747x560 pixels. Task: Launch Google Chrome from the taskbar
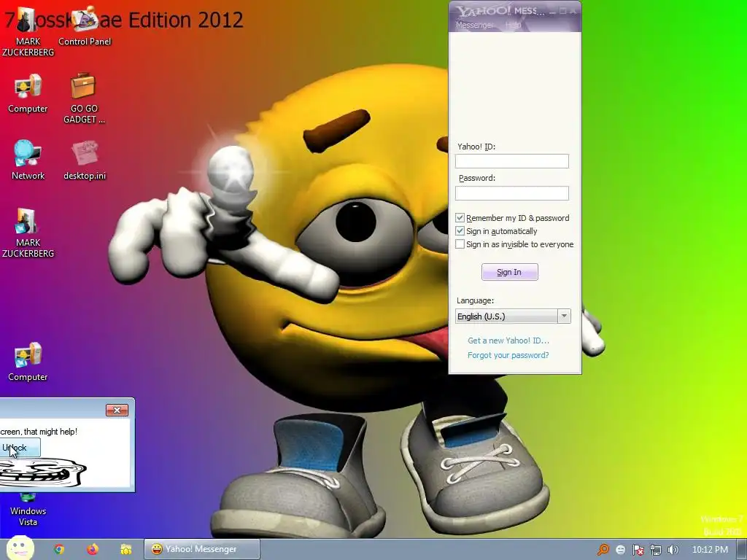pyautogui.click(x=59, y=549)
